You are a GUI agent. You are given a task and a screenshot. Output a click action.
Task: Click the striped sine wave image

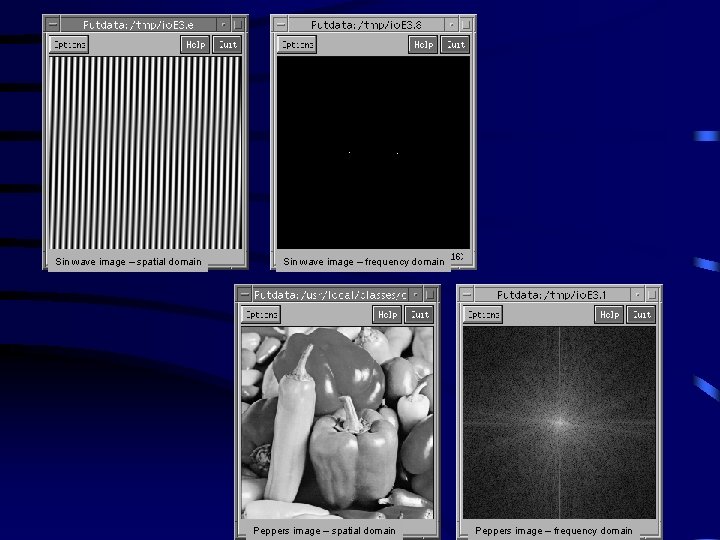[145, 153]
